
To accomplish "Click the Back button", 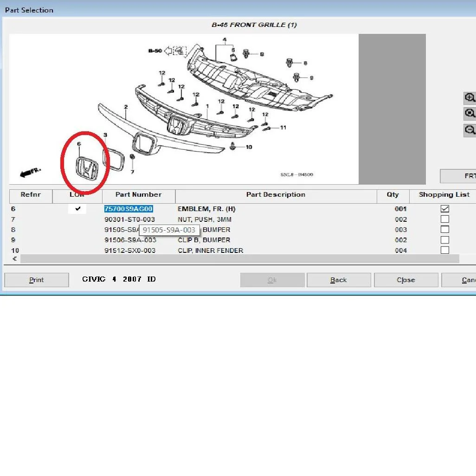I will point(339,280).
